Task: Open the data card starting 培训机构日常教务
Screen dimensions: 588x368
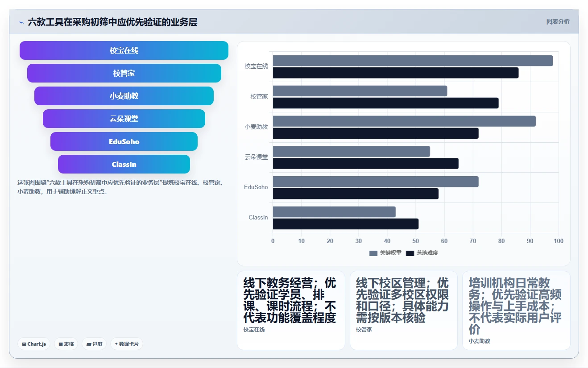Action: tap(516, 310)
